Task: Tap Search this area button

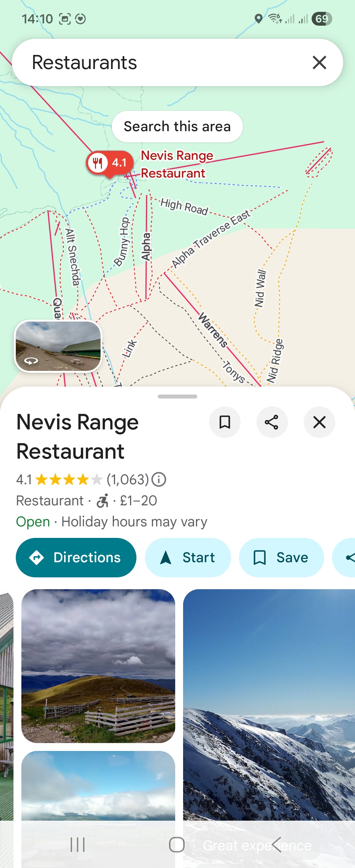Action: point(177,126)
